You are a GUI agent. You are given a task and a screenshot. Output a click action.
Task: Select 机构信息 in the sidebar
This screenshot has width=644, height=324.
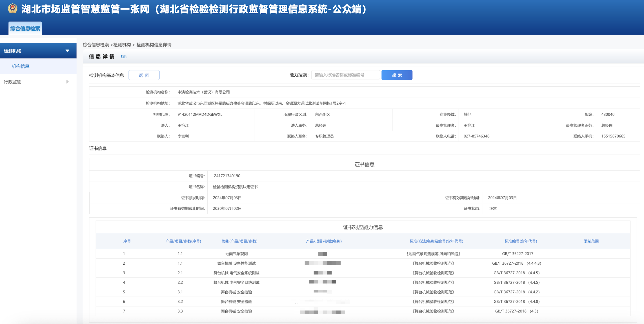point(20,66)
